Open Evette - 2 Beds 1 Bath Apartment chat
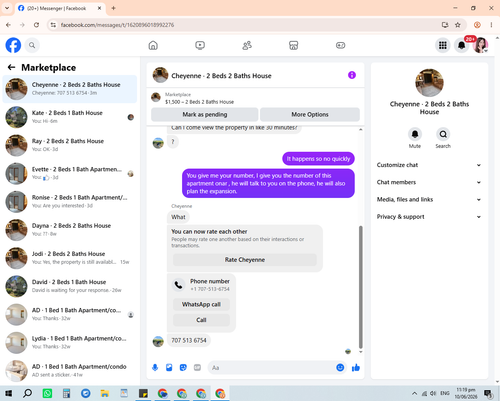Viewport: 500px width, 401px height. pos(70,173)
